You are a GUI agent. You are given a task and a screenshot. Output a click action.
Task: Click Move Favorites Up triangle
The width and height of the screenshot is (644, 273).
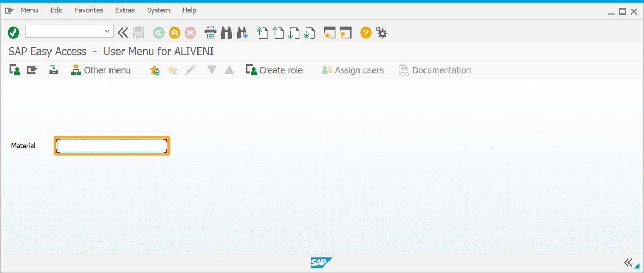[x=230, y=70]
